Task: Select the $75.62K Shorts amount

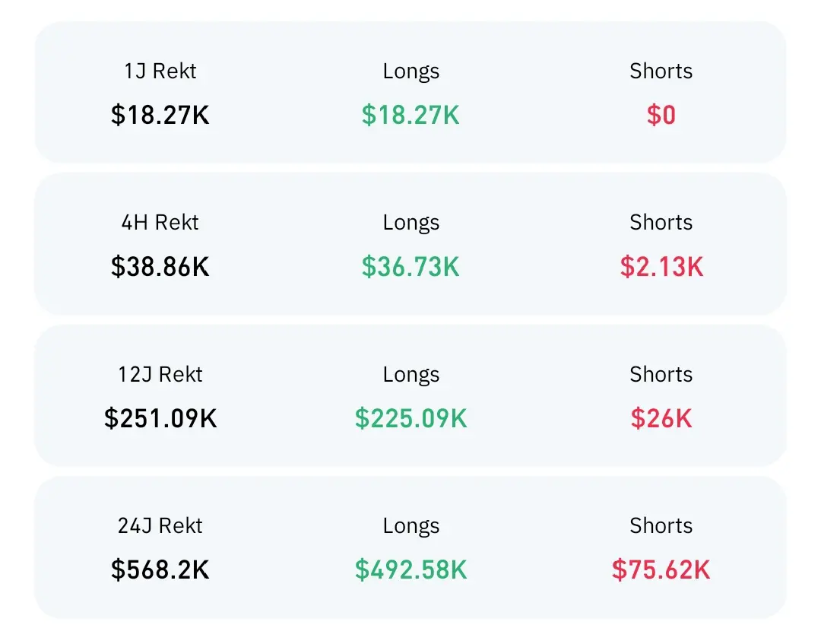Action: (x=661, y=569)
